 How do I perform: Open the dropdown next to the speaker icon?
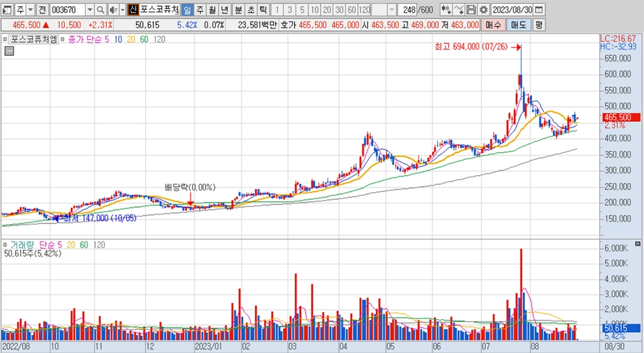(122, 10)
